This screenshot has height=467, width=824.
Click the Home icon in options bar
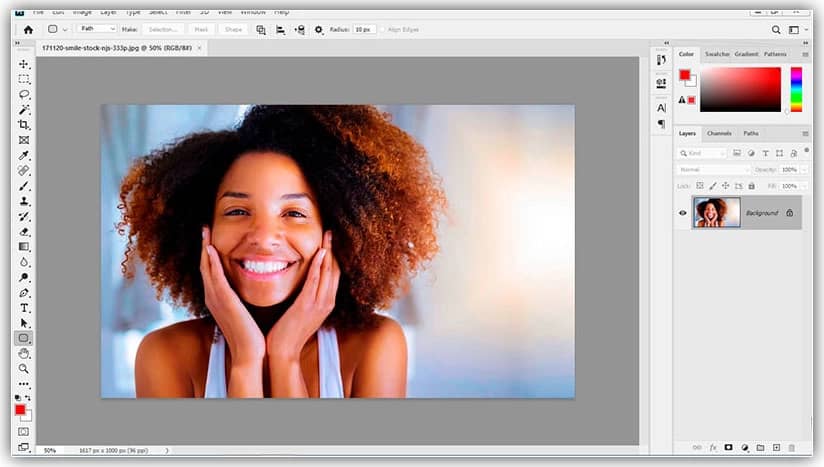pos(28,30)
